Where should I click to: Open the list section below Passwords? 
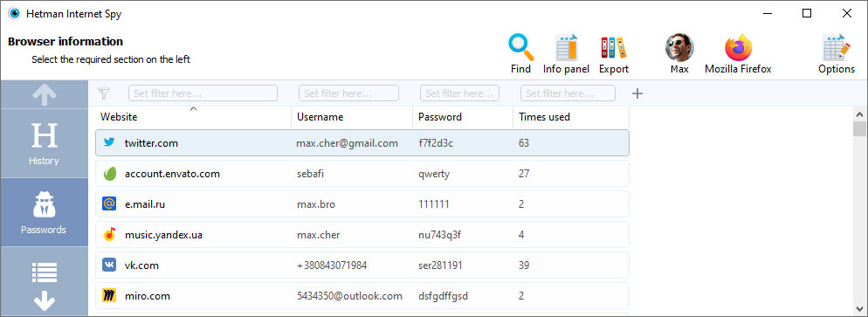point(45,272)
